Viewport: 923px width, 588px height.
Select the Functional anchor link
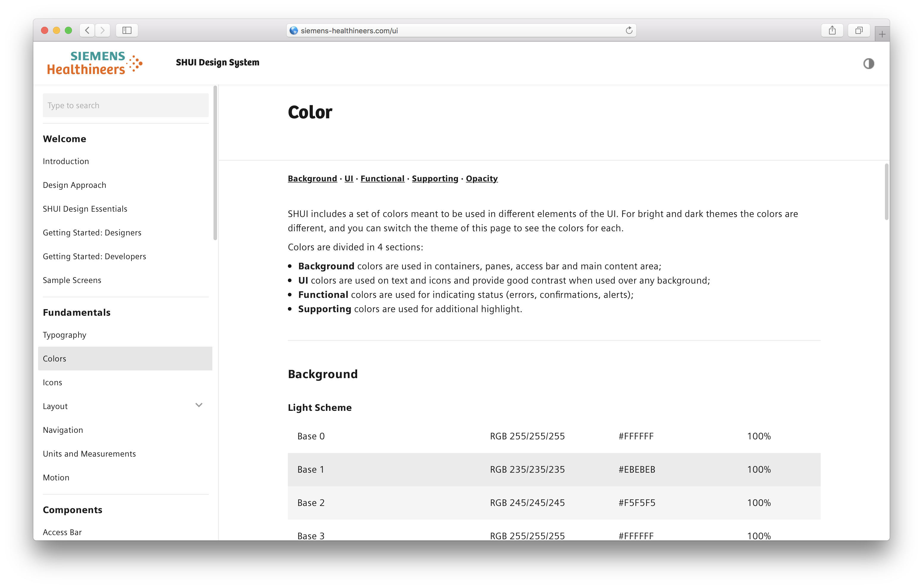[382, 178]
